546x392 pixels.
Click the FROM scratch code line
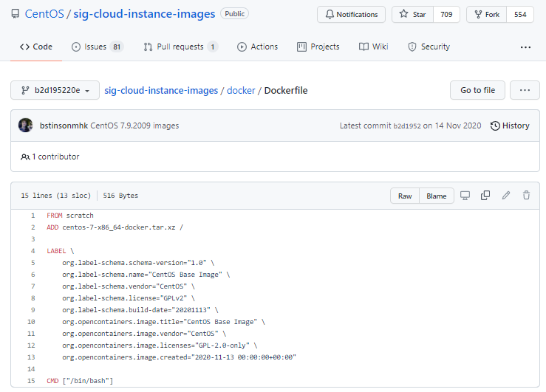tap(70, 216)
